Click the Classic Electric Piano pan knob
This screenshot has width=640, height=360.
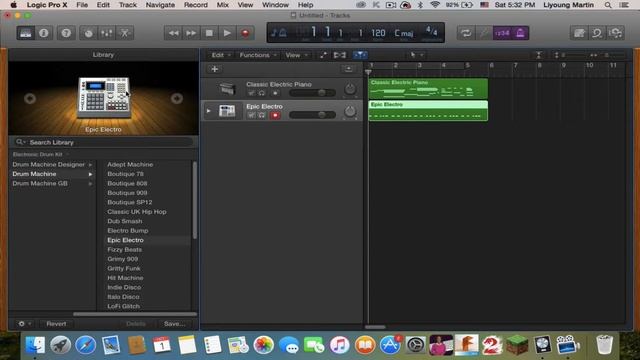pos(350,89)
